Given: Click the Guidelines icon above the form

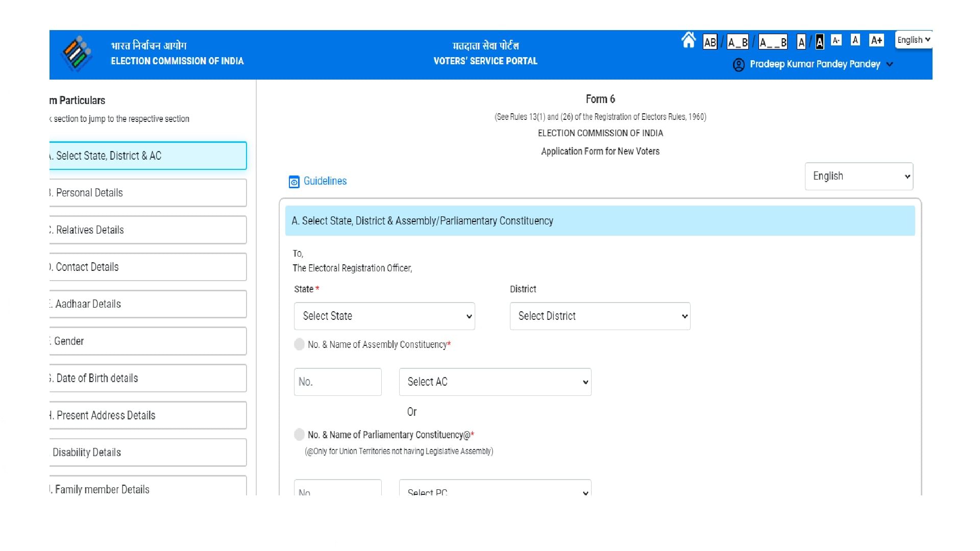Looking at the screenshot, I should (293, 181).
